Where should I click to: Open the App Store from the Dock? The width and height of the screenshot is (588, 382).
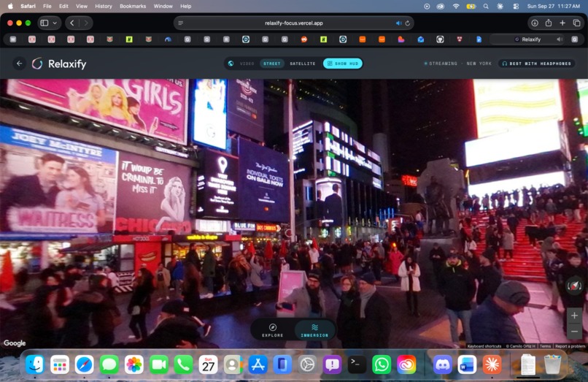[258, 364]
